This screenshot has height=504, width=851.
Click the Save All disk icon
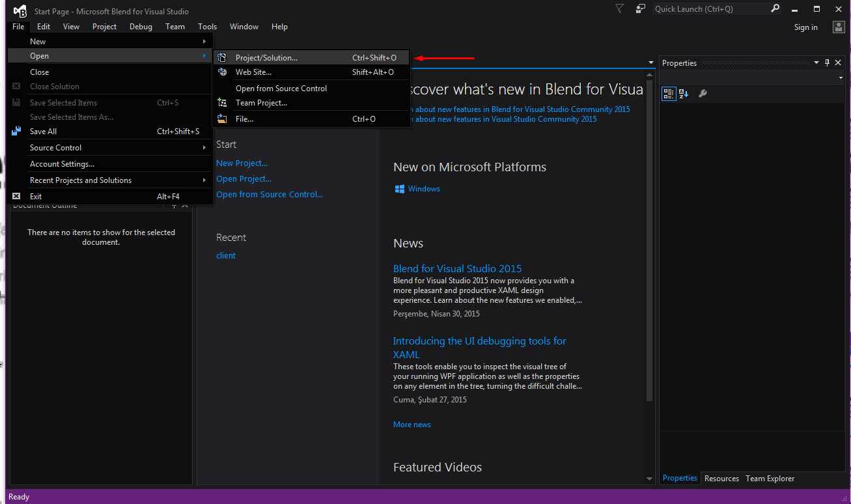pyautogui.click(x=16, y=132)
